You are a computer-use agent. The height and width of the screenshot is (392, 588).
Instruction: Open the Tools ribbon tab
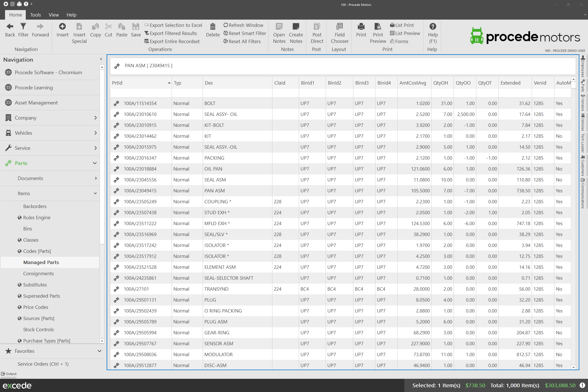[x=36, y=15]
